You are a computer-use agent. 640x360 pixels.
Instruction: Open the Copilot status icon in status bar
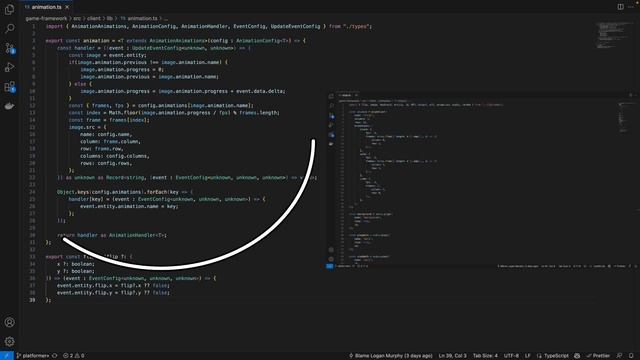pyautogui.click(x=577, y=356)
